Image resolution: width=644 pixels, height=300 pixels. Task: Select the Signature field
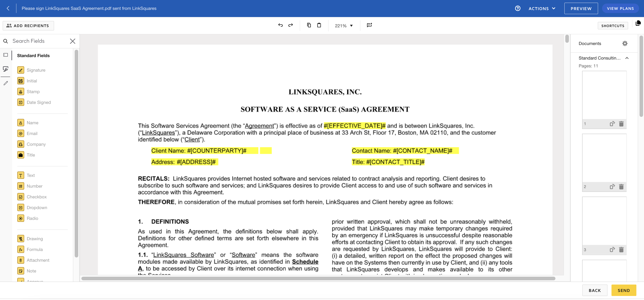coord(31,70)
